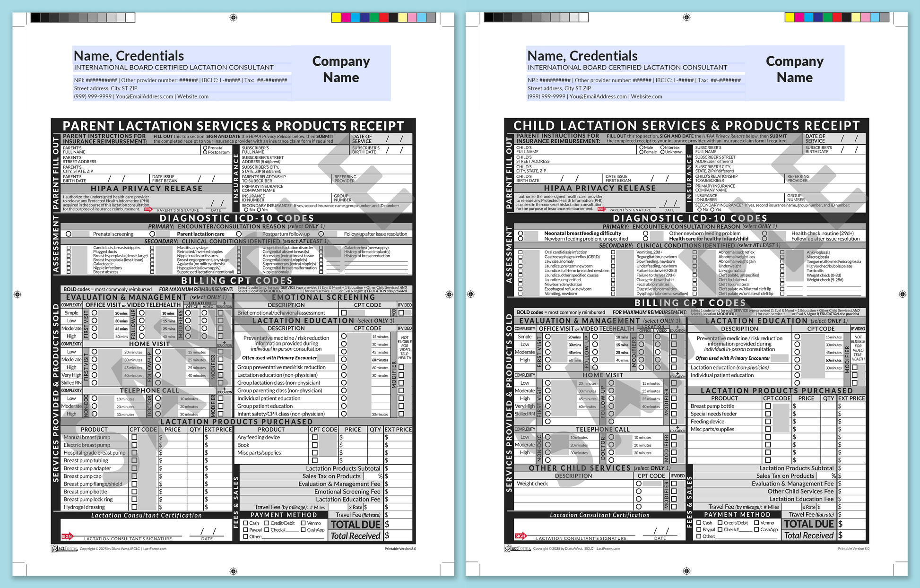This screenshot has width=920, height=588.
Task: Check the Torticollis condition box on the child form
Action: (782, 271)
